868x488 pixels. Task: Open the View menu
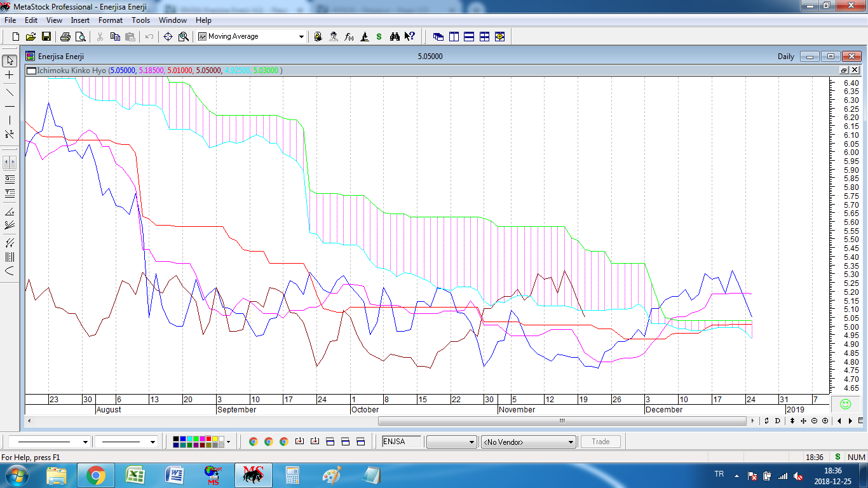(x=54, y=20)
